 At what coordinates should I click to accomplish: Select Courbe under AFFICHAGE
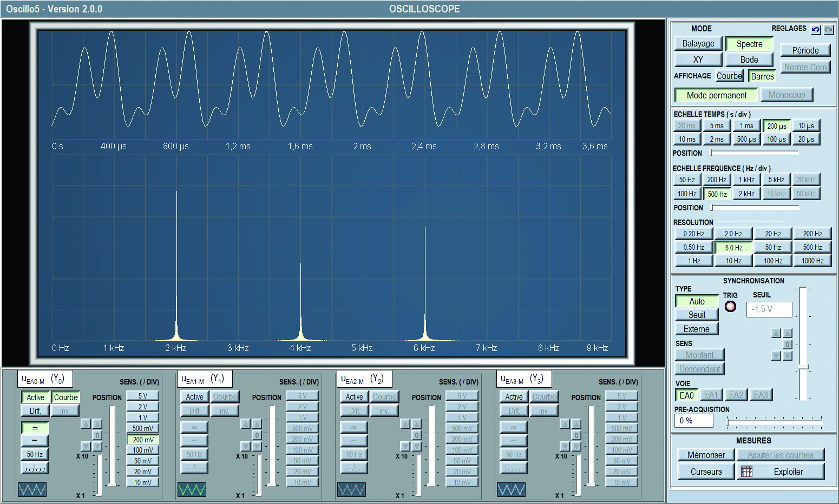pos(729,76)
